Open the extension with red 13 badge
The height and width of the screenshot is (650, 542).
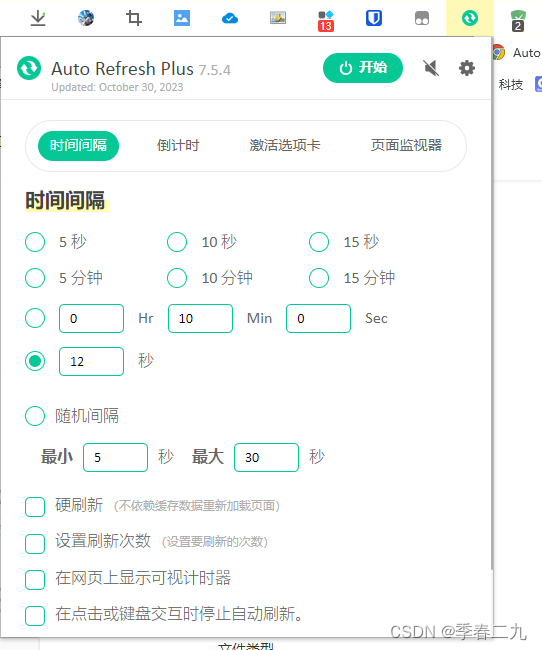326,21
